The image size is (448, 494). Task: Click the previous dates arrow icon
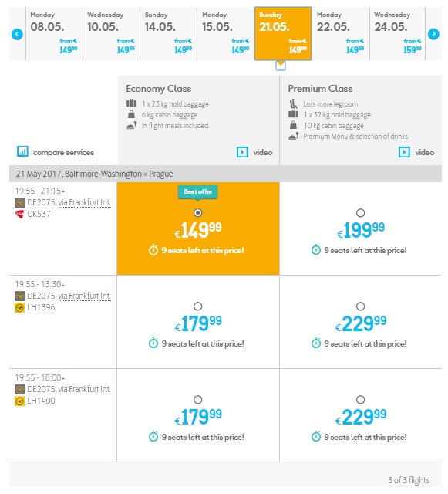17,34
